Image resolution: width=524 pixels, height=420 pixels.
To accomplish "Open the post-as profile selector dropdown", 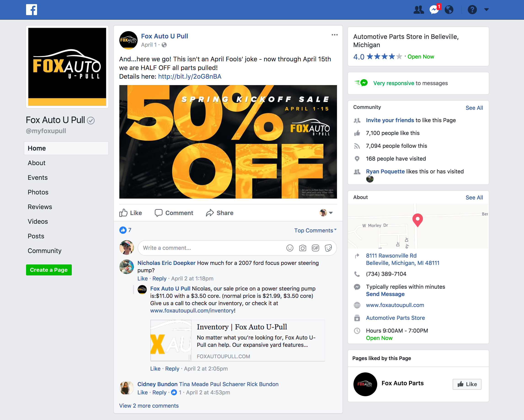I will click(x=326, y=213).
